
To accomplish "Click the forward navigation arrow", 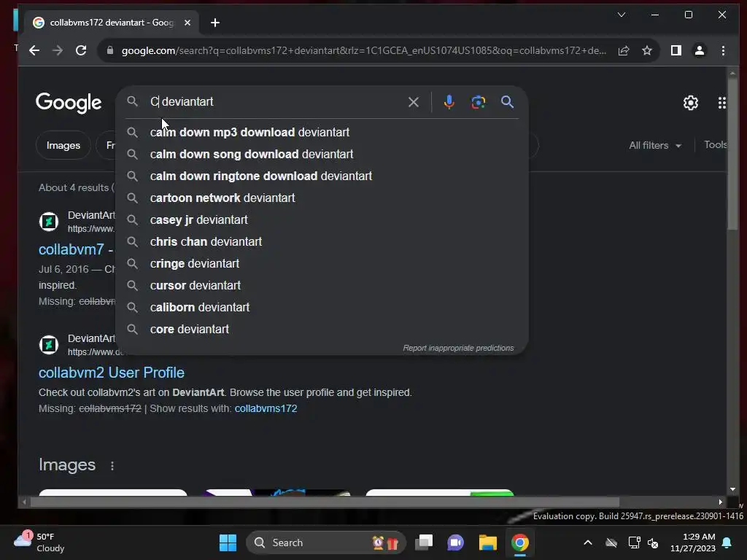I will click(58, 50).
